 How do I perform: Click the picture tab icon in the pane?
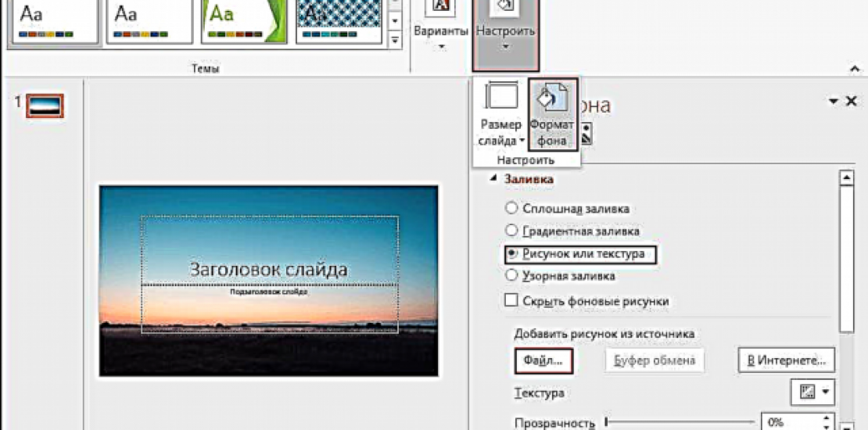pos(586,134)
